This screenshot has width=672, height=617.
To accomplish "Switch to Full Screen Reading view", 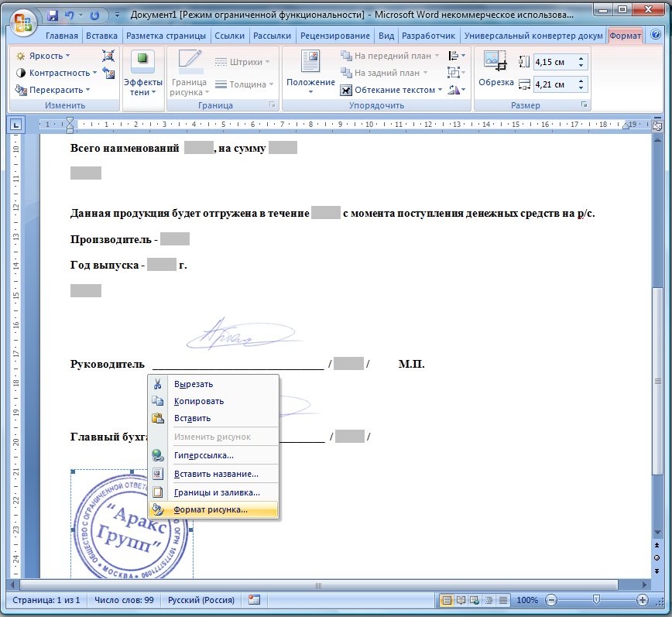I will 461,600.
